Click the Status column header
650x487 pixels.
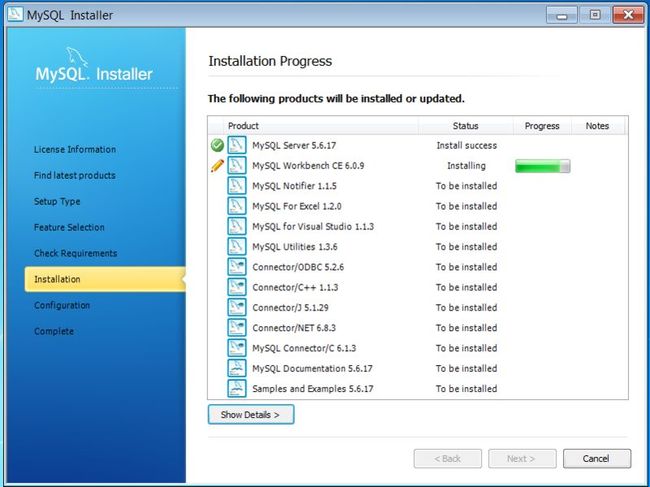[x=466, y=126]
